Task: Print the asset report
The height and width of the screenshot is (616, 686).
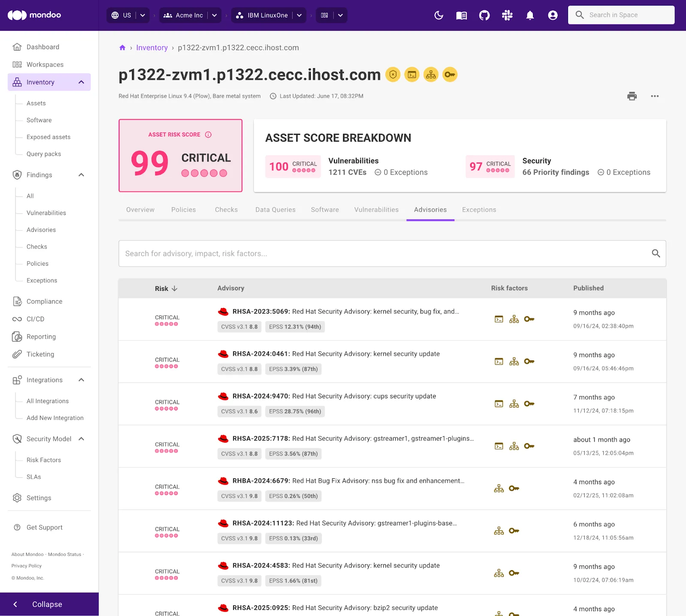Action: pos(632,96)
